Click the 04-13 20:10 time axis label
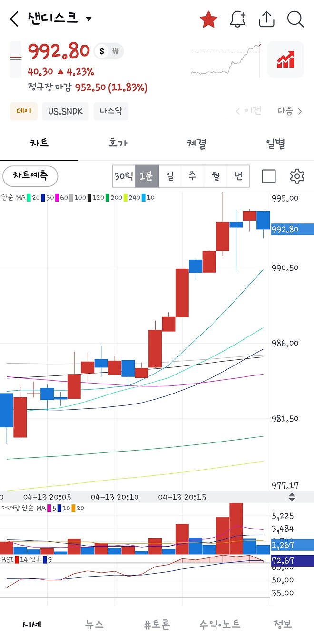Image resolution: width=314 pixels, height=644 pixels. click(115, 497)
